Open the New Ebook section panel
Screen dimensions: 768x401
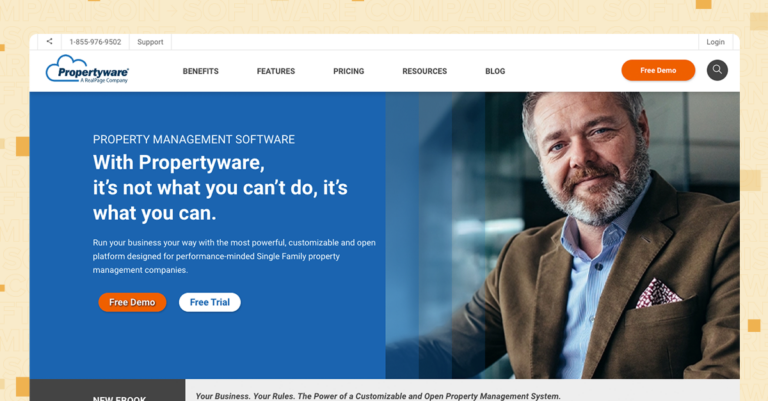pyautogui.click(x=107, y=390)
